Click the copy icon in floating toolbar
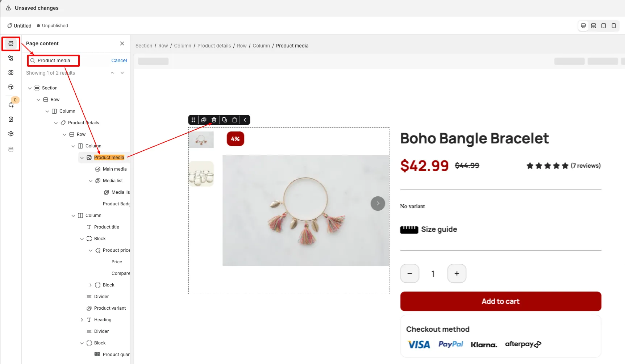625x364 pixels. (225, 120)
